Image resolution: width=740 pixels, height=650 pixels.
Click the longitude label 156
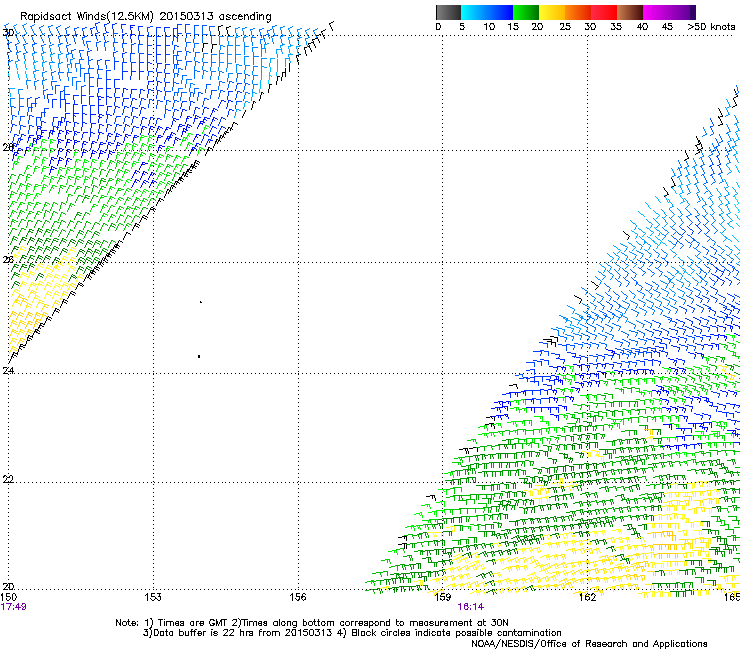[x=298, y=597]
